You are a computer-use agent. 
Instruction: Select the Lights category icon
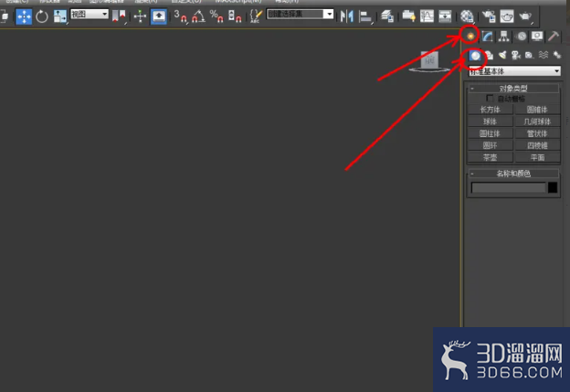502,55
